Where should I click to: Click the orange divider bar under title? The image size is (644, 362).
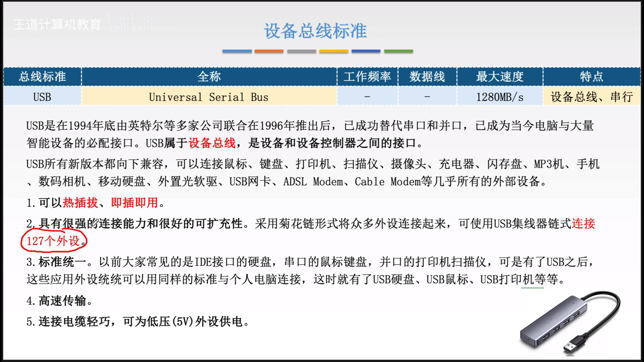269,51
